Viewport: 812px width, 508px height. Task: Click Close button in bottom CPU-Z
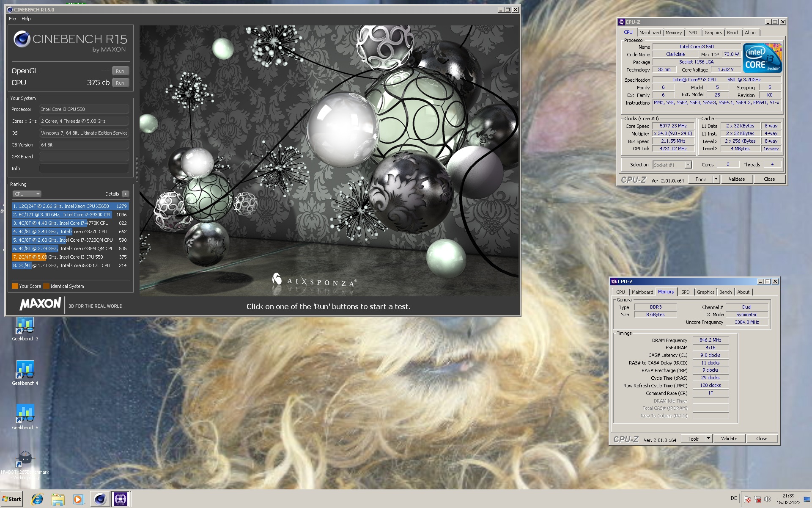point(761,439)
